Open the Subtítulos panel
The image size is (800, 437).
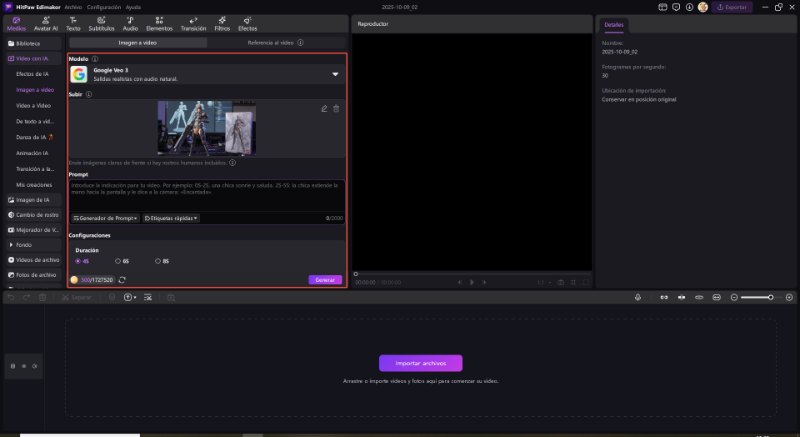pos(101,24)
